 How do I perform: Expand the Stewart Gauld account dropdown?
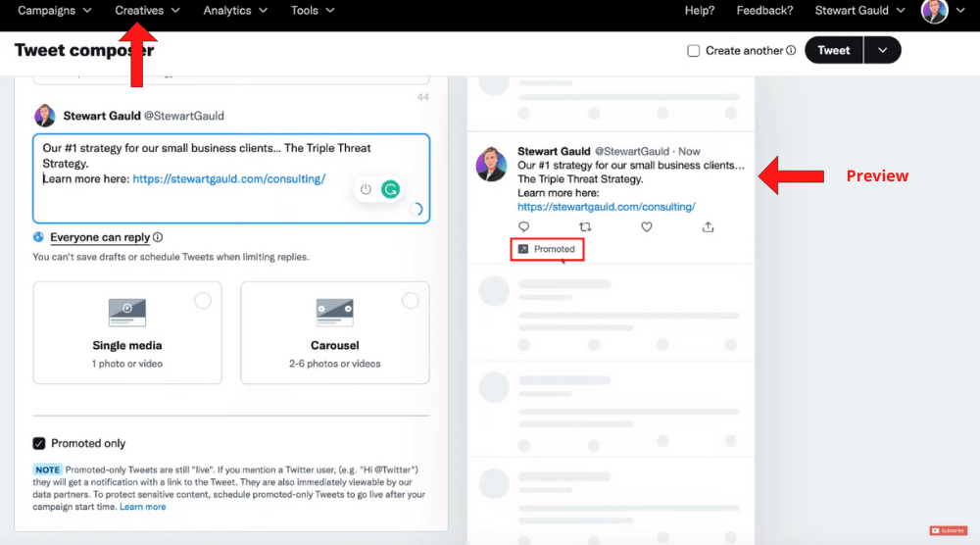click(x=859, y=11)
